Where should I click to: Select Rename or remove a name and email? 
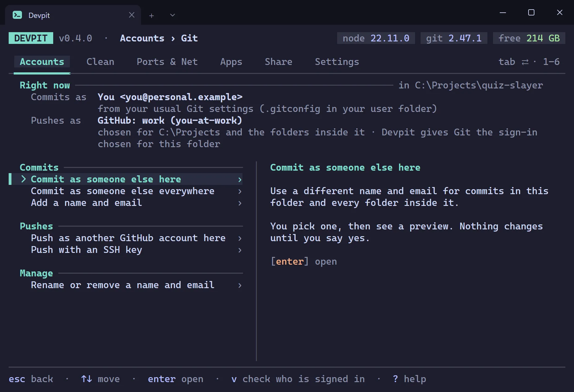pos(126,285)
